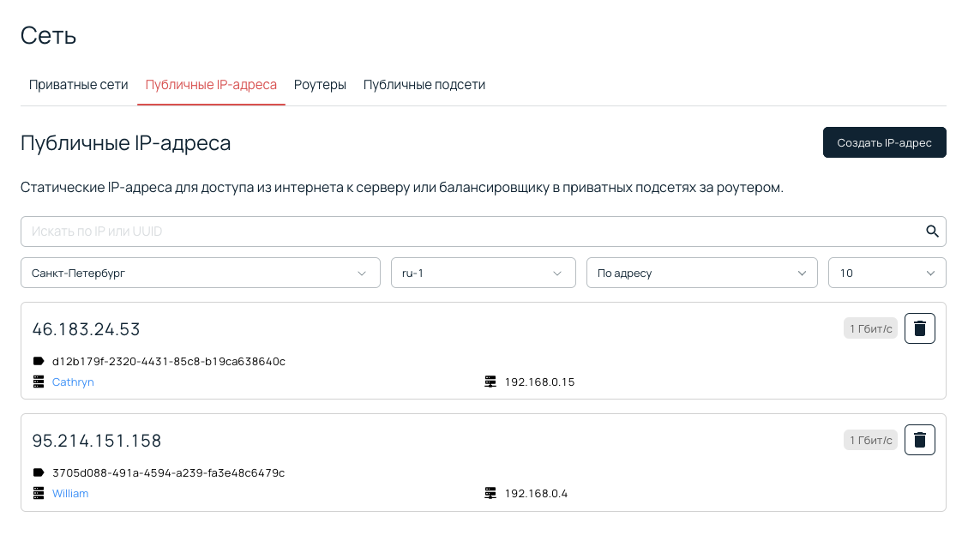980x541 pixels.
Task: Open the ru-1 zone dropdown
Action: pyautogui.click(x=483, y=272)
